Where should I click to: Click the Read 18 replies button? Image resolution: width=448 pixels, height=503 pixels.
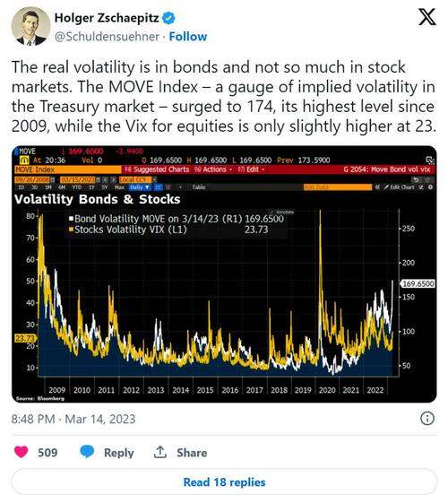[224, 481]
